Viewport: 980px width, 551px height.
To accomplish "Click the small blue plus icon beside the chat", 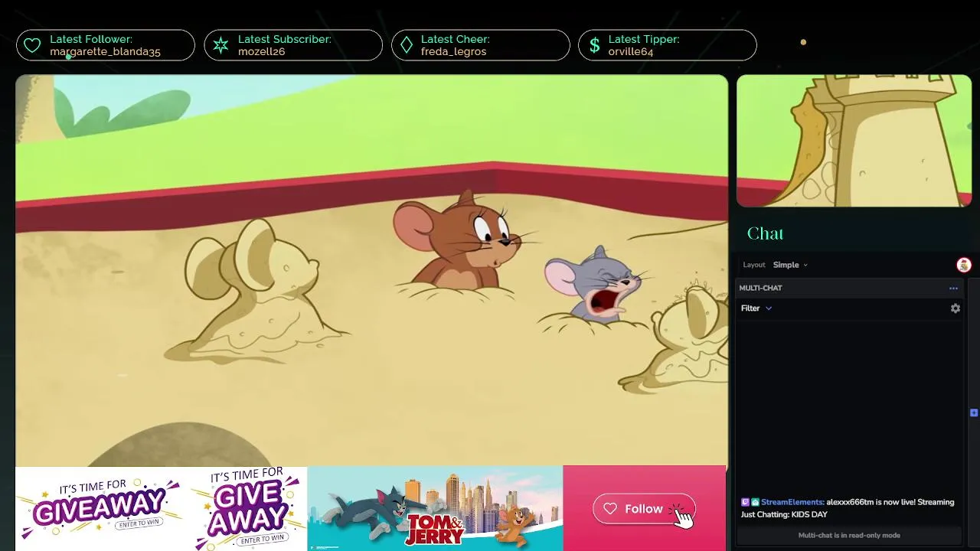I will (x=974, y=412).
